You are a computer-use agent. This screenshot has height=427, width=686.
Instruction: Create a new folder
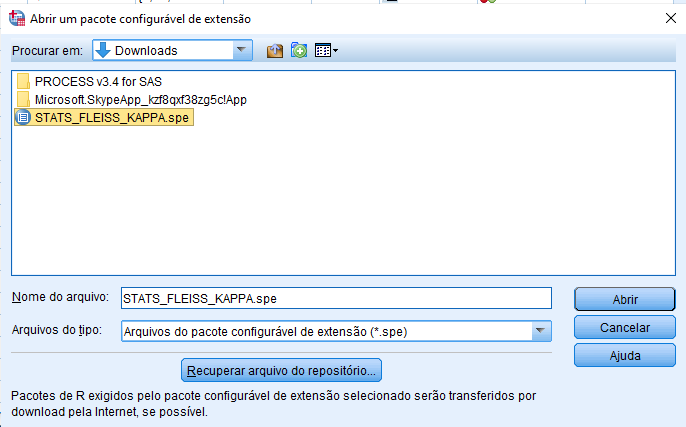point(299,51)
